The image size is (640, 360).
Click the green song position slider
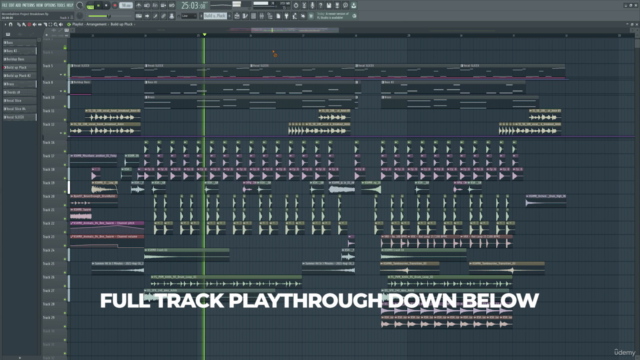(109, 16)
